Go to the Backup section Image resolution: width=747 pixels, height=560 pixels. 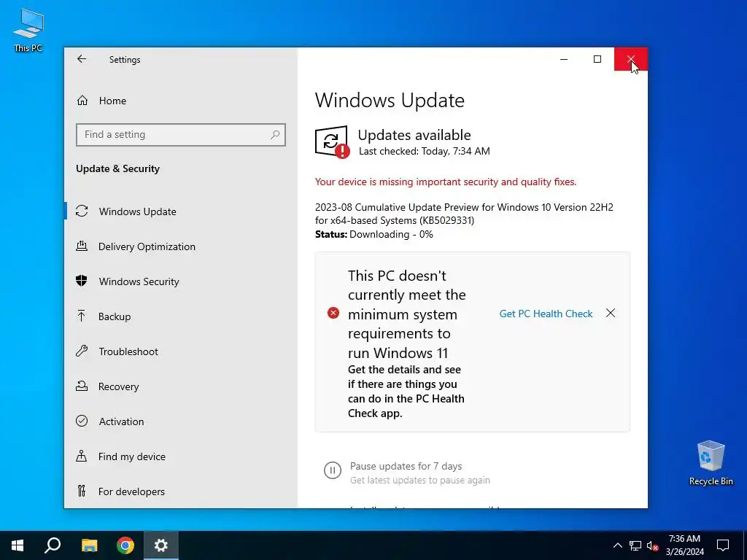181,316
